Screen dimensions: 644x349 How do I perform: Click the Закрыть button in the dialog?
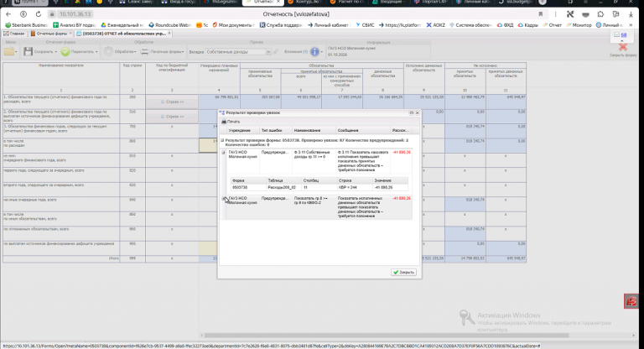(403, 272)
